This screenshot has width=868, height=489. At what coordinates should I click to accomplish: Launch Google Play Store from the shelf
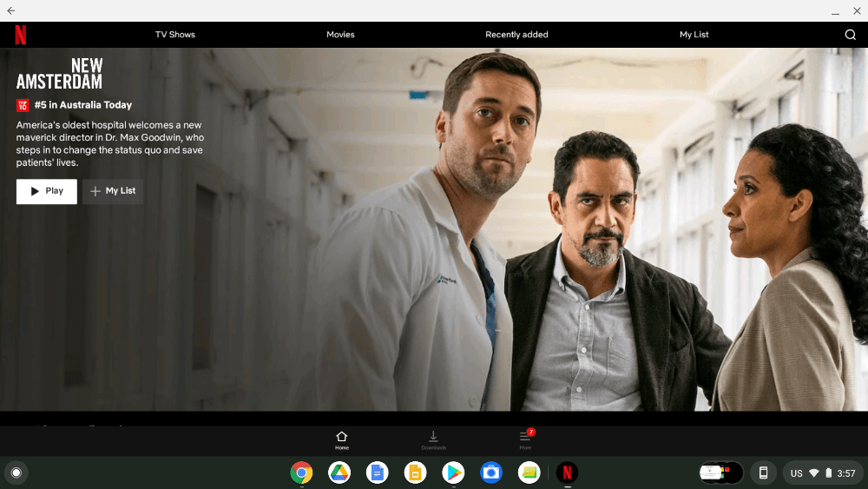point(453,473)
